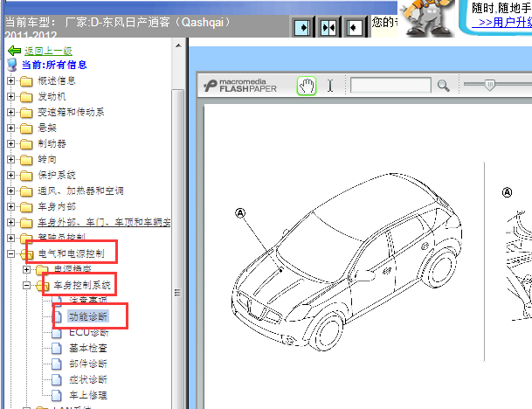Select the FlashPaper hand pan tool
532x409 pixels.
307,86
